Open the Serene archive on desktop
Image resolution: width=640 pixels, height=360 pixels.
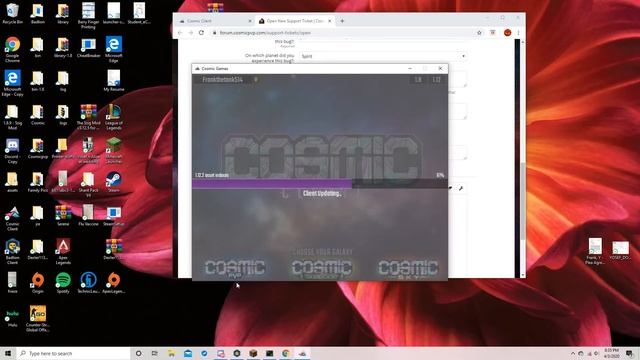pyautogui.click(x=63, y=216)
